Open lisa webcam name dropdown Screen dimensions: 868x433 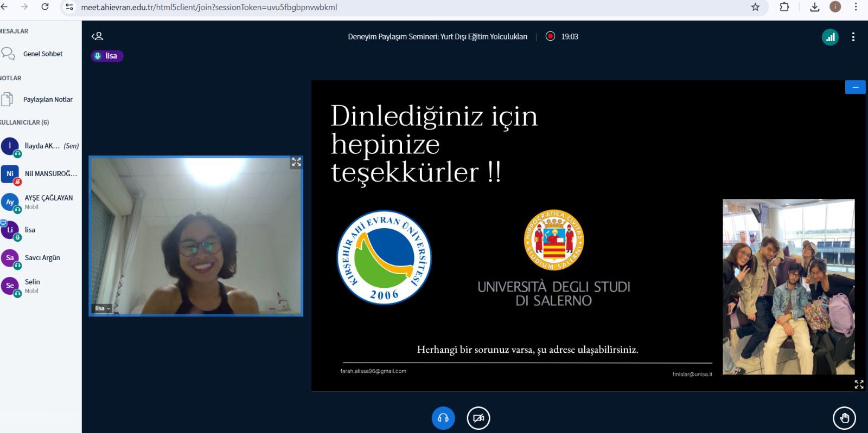pyautogui.click(x=103, y=308)
